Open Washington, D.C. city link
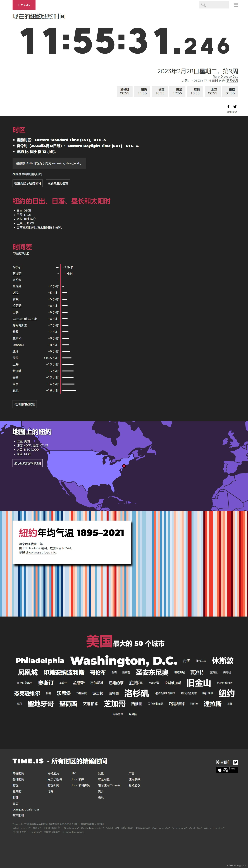 124,660
